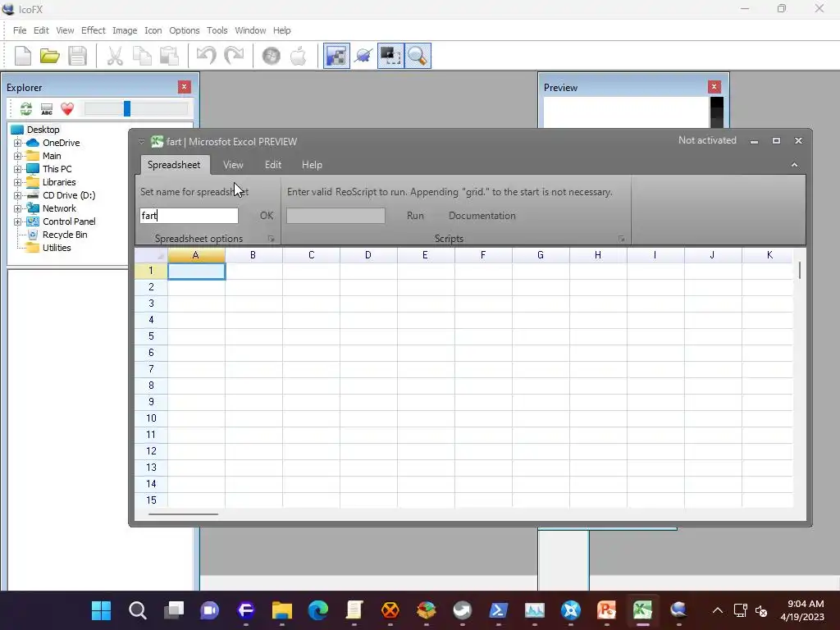
Task: Click the ReoScript script input box
Action: tap(336, 216)
